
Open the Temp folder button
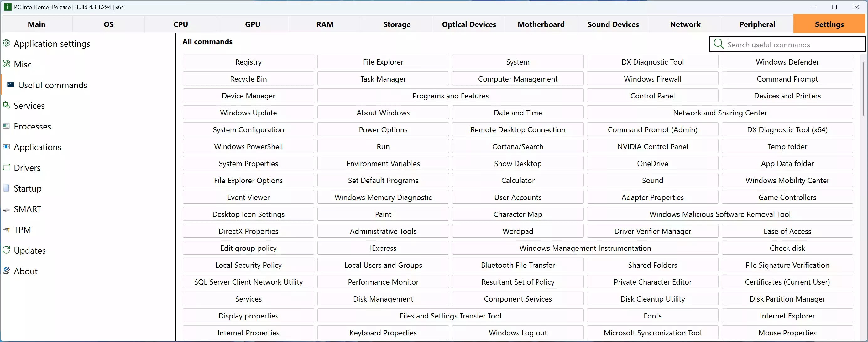787,146
